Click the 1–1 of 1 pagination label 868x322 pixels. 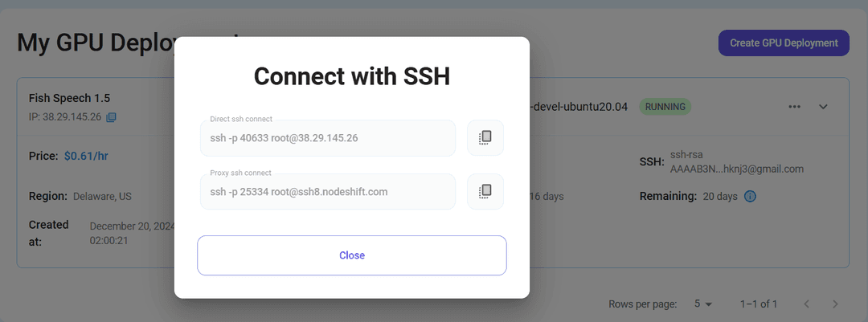coord(759,304)
